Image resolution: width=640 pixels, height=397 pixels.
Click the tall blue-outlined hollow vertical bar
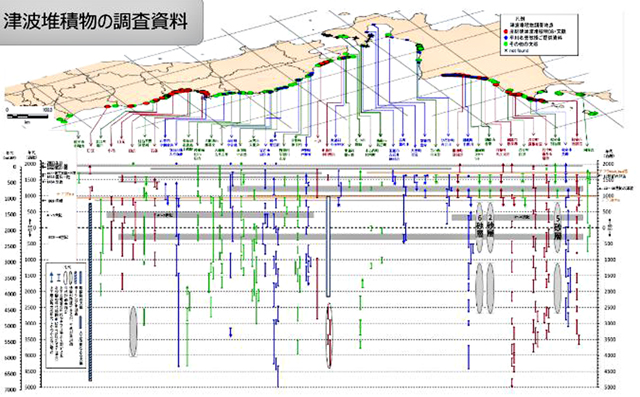328,246
